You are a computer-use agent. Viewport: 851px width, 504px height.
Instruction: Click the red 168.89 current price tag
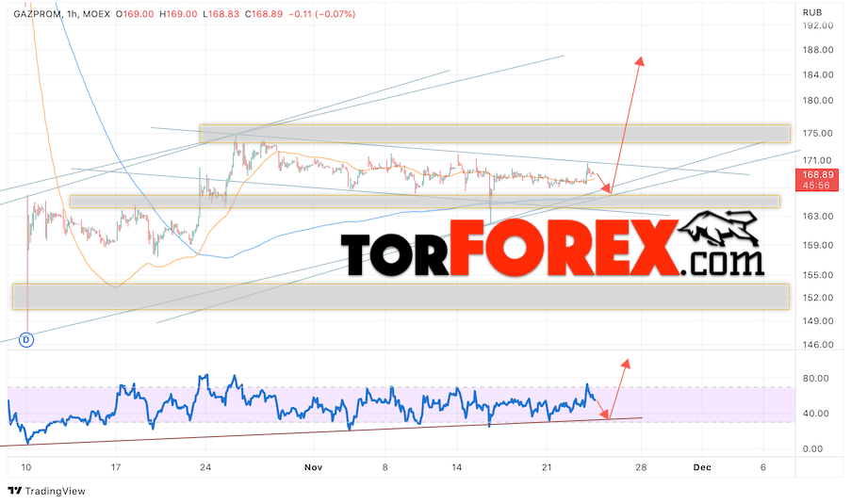tap(817, 174)
